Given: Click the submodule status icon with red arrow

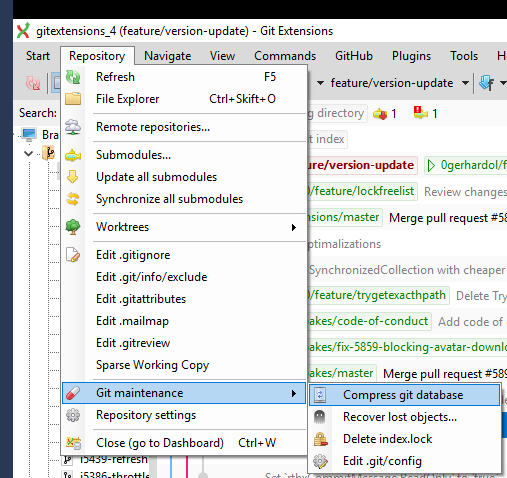Looking at the screenshot, I should tap(380, 114).
